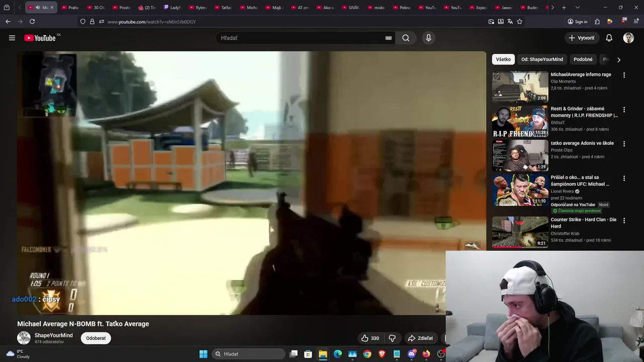Show next filter chips with arrow

618,59
